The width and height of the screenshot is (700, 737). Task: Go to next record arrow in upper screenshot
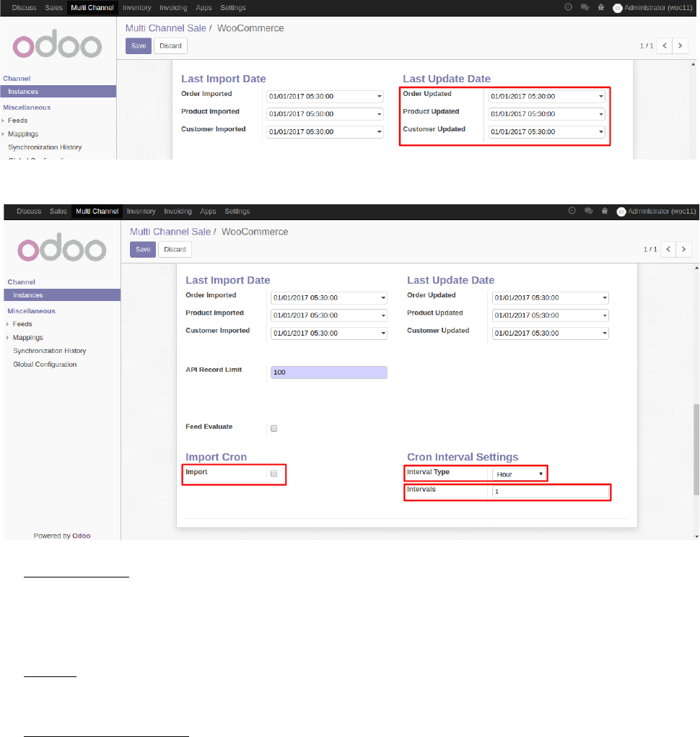point(681,45)
